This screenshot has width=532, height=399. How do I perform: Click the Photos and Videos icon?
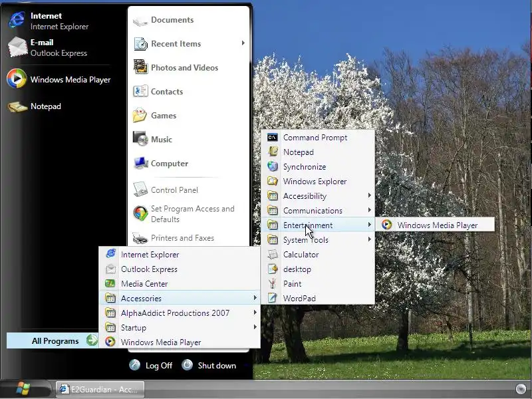click(140, 67)
